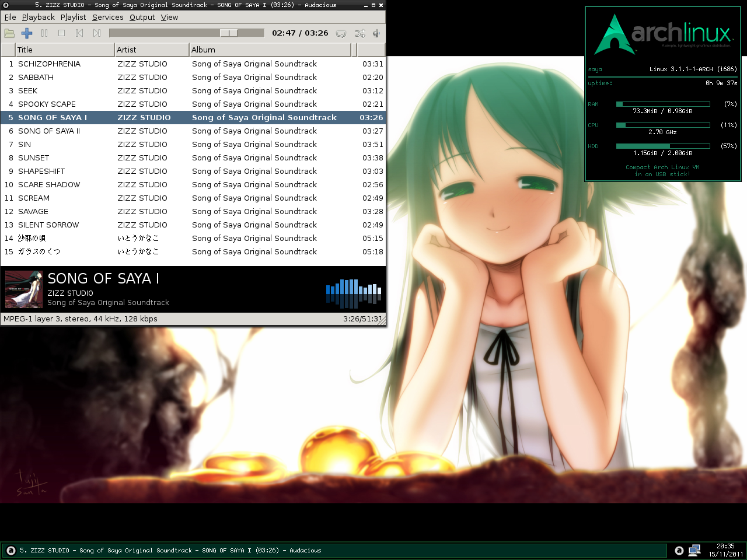Skip to the next track
This screenshot has height=560, width=747.
(97, 33)
